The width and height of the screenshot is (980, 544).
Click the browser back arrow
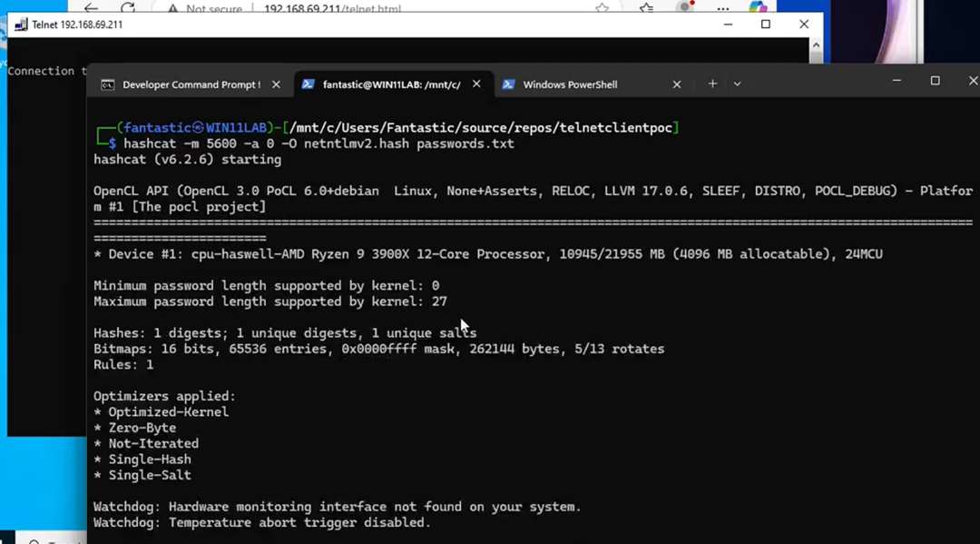point(92,7)
